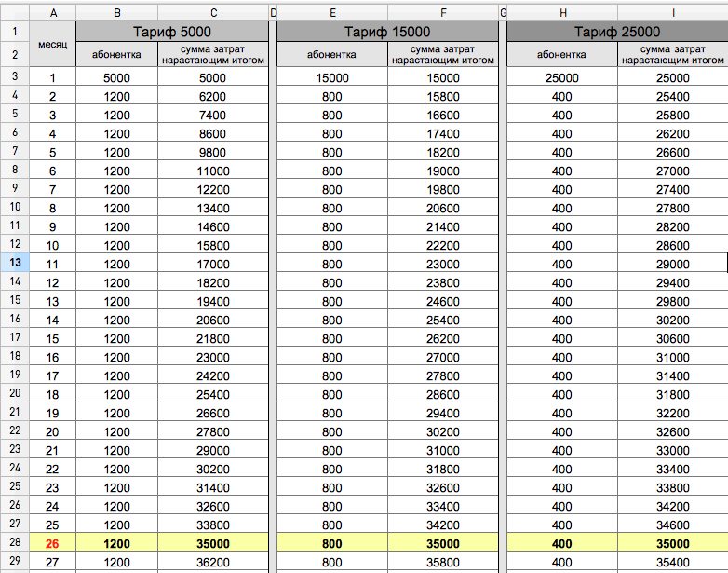
Task: Click the 'Тариф 25000' header cell
Action: [x=617, y=32]
